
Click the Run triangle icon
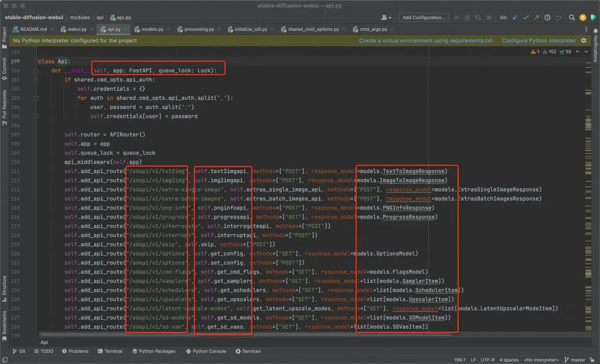pyautogui.click(x=457, y=18)
